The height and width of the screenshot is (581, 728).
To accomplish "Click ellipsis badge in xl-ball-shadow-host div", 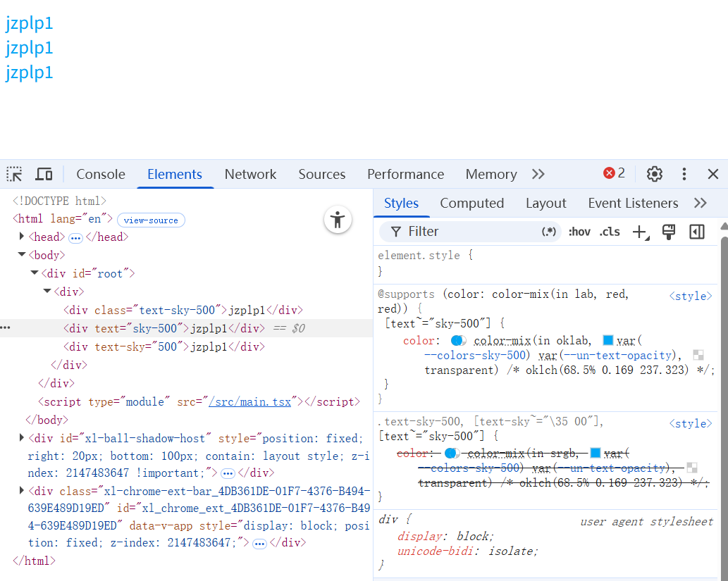I will pyautogui.click(x=228, y=474).
